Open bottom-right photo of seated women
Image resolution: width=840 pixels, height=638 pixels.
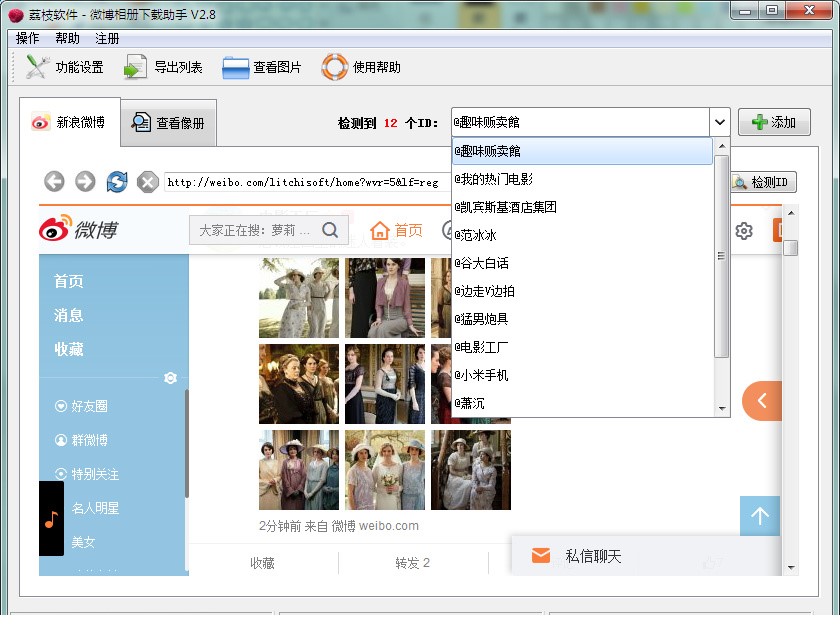(x=471, y=470)
